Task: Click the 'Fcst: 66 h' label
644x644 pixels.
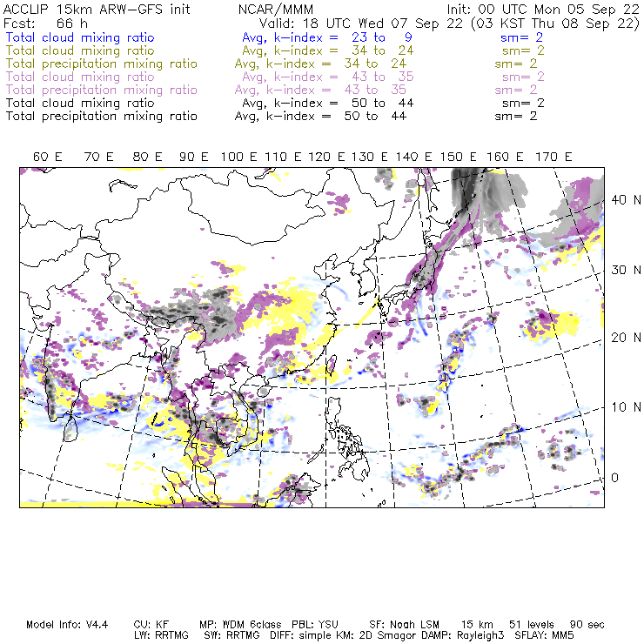Action: pyautogui.click(x=45, y=23)
